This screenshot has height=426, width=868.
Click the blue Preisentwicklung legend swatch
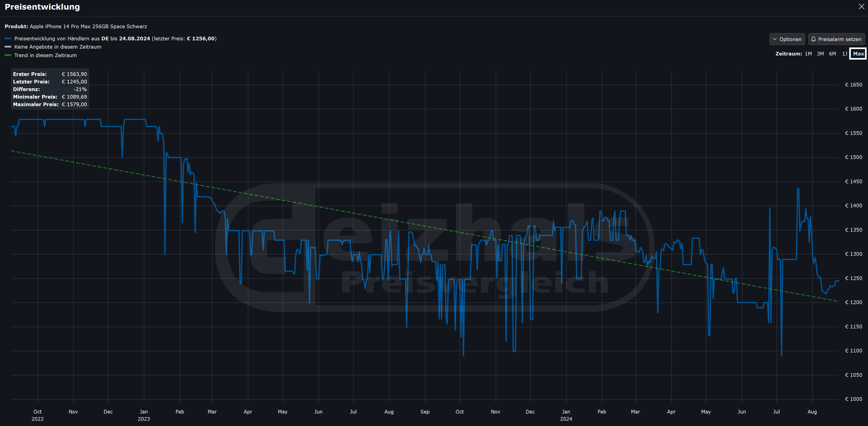tap(8, 39)
